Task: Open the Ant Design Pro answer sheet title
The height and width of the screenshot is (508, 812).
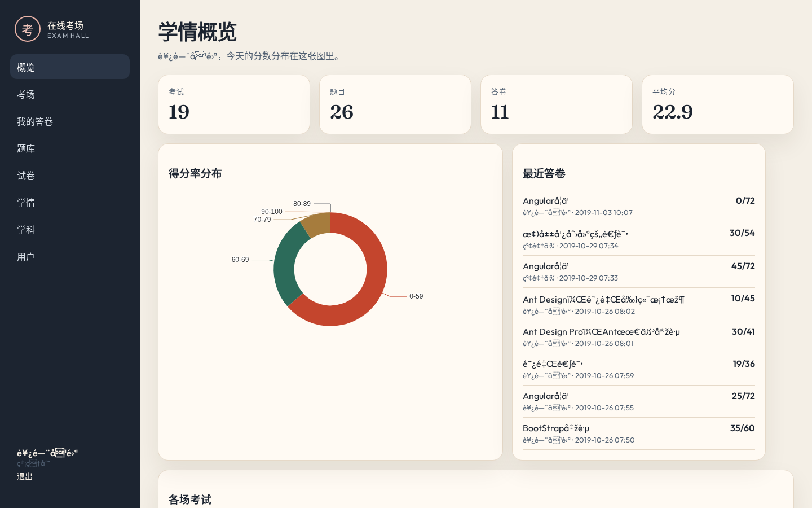Action: click(x=601, y=331)
